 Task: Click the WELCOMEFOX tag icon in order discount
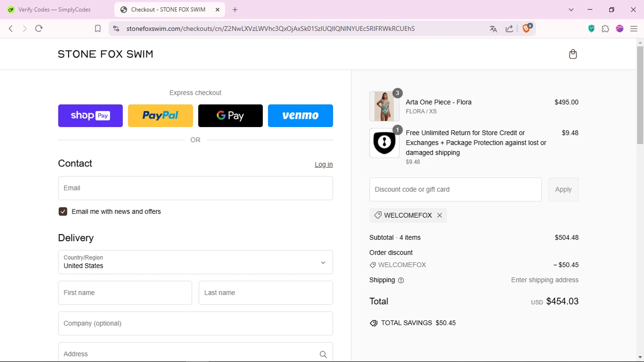tap(373, 265)
